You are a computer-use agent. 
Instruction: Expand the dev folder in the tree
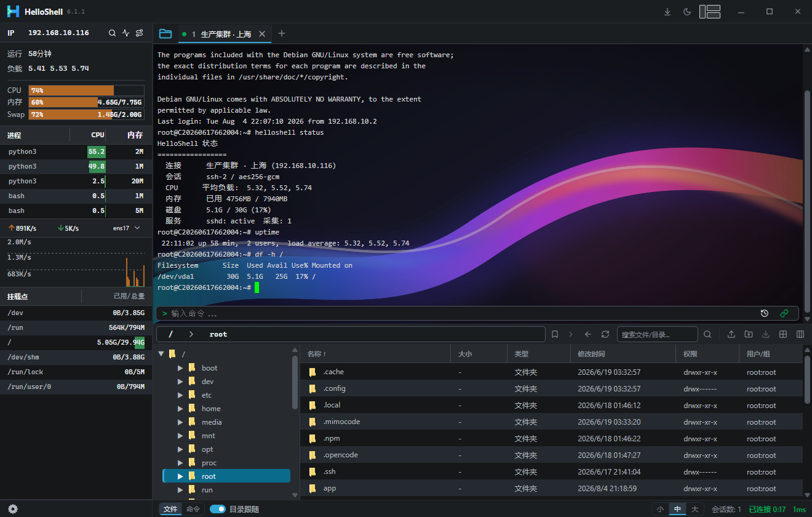tap(180, 382)
